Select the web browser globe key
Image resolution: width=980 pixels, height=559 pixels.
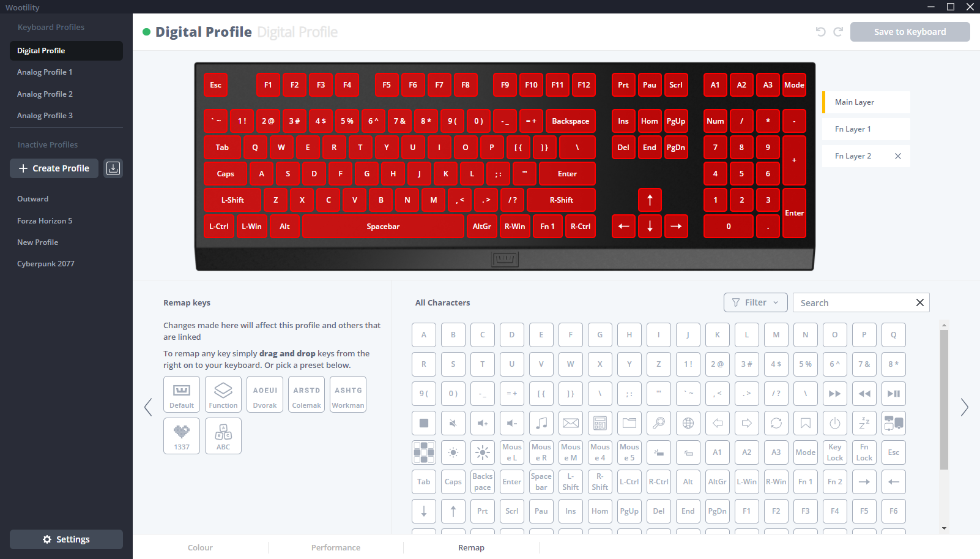click(688, 423)
